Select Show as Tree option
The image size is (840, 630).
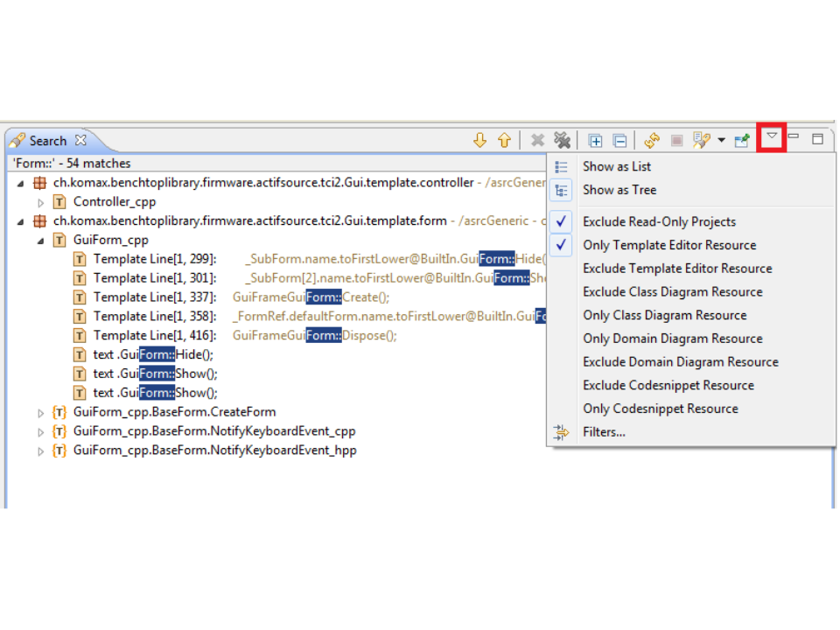tap(619, 190)
